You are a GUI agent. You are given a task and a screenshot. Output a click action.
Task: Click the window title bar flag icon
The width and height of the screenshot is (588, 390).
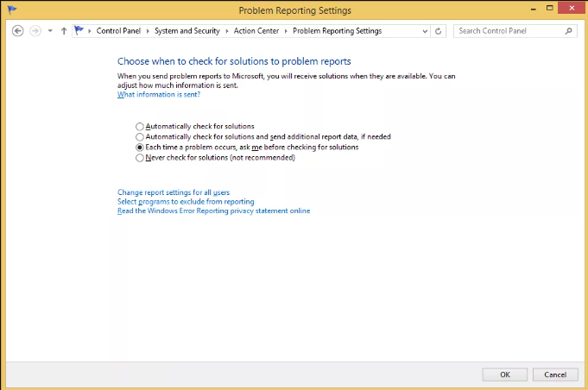coord(12,9)
